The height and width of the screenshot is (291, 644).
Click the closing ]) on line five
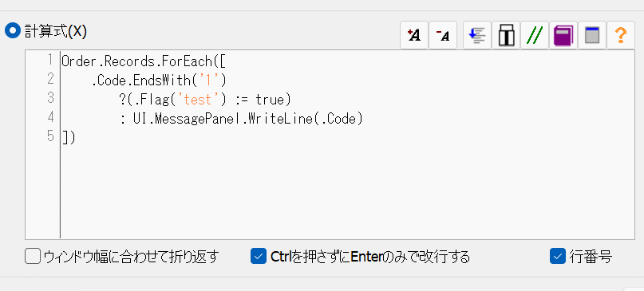coord(69,137)
